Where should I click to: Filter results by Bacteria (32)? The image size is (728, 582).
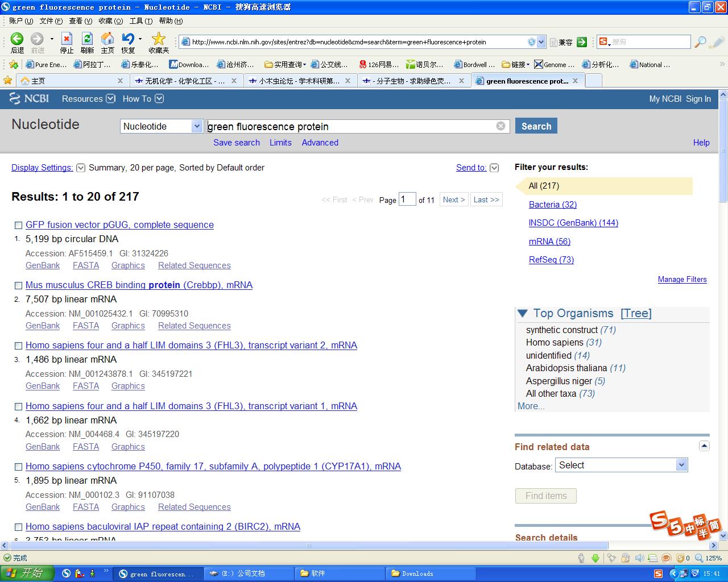click(553, 205)
